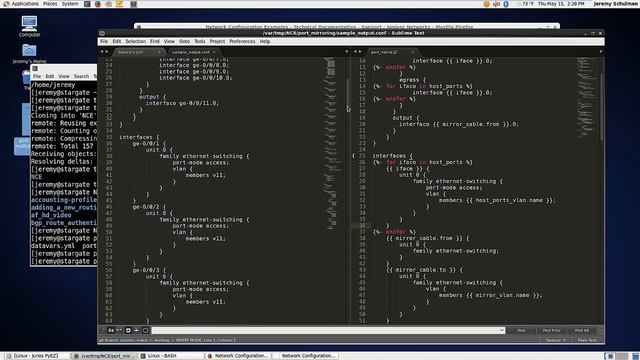The image size is (640, 360).
Task: Open System menu in top panel
Action: click(x=70, y=4)
